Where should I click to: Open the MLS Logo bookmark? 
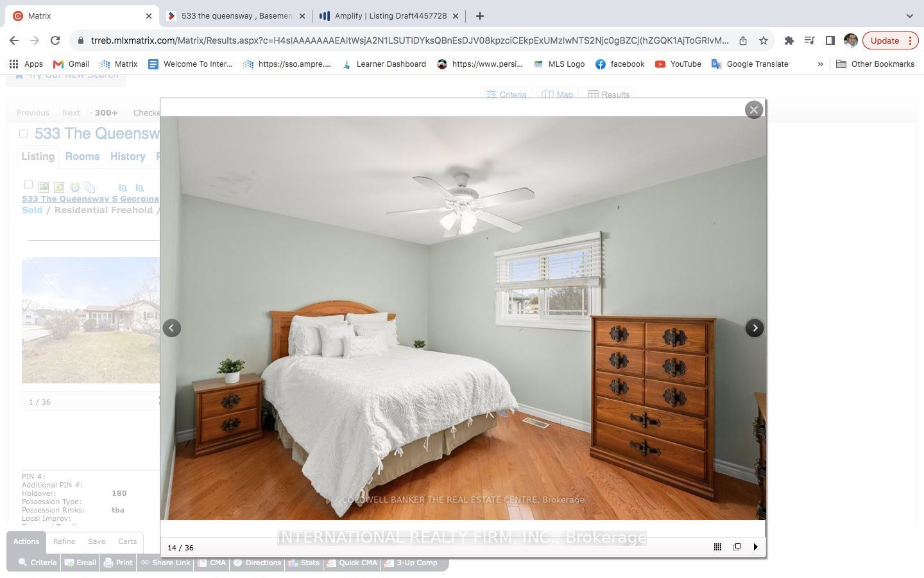coord(559,64)
